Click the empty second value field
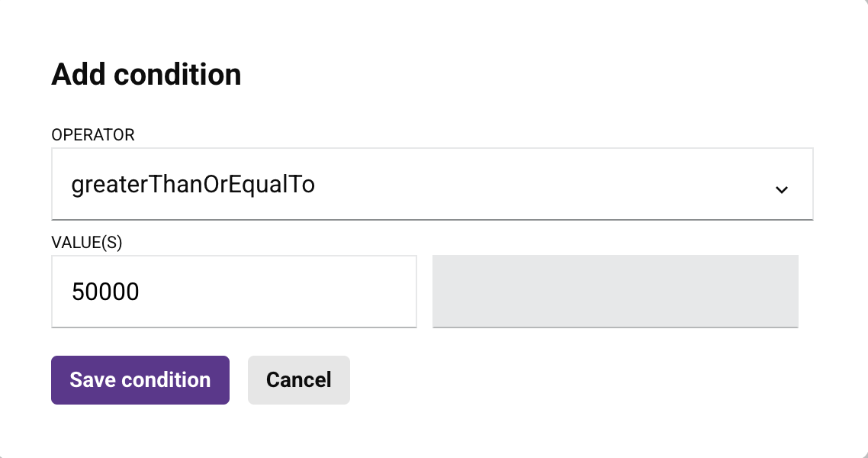868x458 pixels. [615, 291]
